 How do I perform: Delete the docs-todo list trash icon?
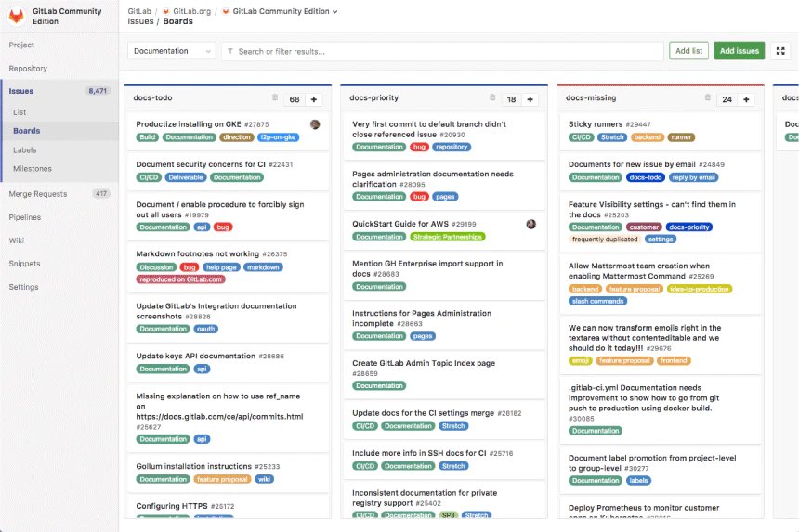pyautogui.click(x=275, y=97)
